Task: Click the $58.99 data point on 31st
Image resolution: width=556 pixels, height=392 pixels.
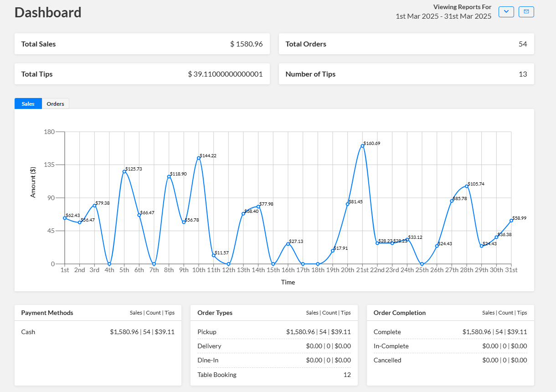Action: pyautogui.click(x=511, y=221)
